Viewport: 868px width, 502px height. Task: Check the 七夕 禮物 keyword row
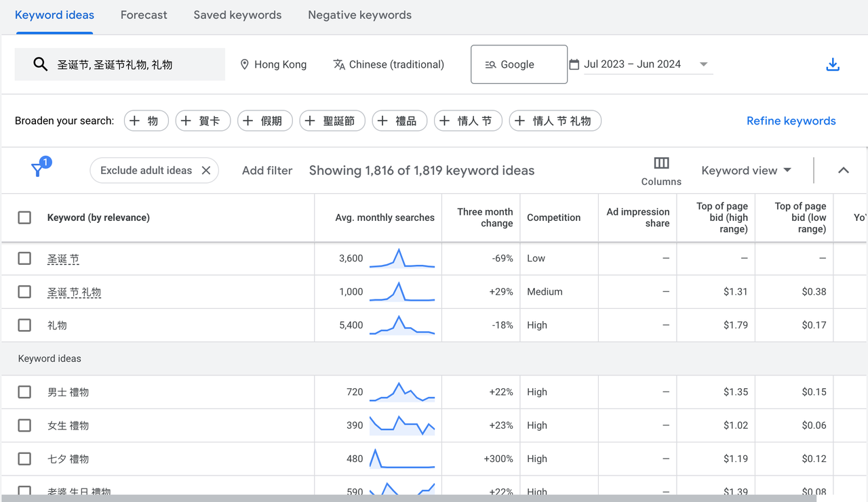click(x=24, y=459)
